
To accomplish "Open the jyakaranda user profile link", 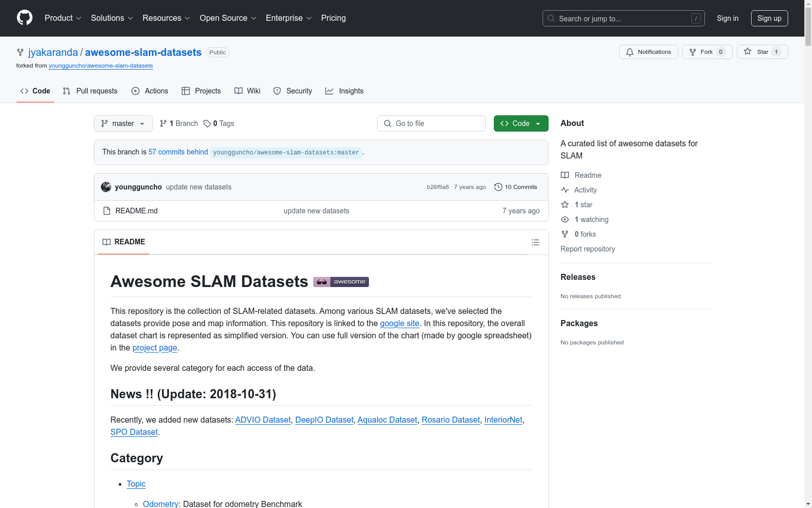I will (x=53, y=52).
